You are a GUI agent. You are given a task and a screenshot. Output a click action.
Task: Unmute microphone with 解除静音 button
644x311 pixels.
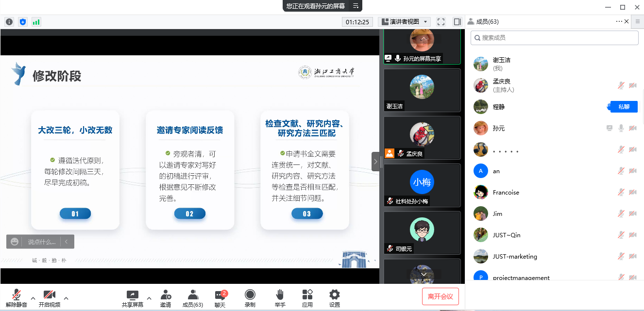coord(17,298)
